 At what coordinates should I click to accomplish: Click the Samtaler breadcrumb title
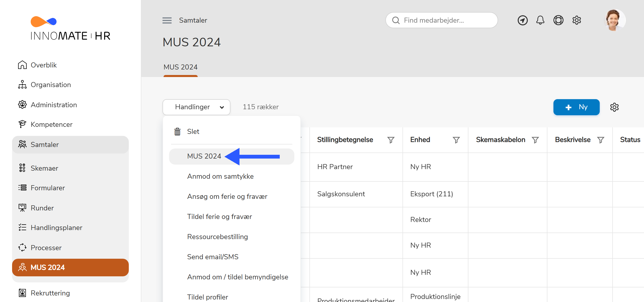pyautogui.click(x=193, y=20)
